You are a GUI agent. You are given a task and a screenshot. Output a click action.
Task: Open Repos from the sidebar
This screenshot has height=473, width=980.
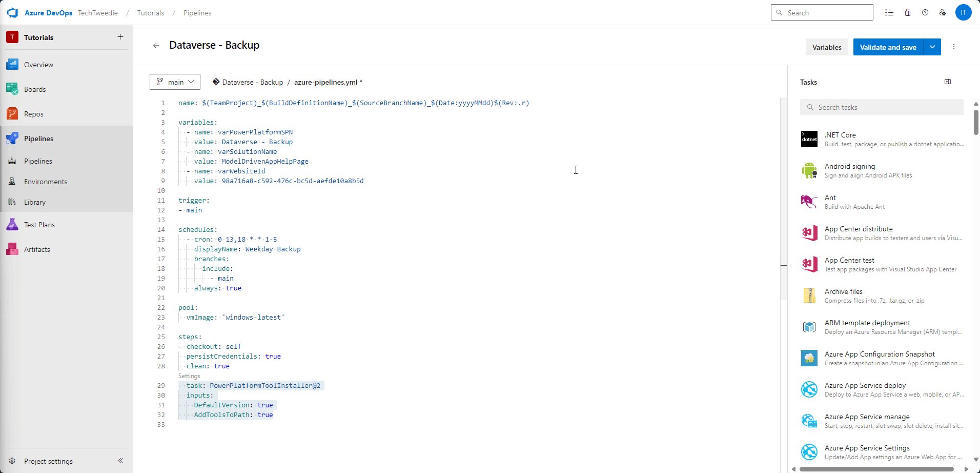click(x=33, y=113)
